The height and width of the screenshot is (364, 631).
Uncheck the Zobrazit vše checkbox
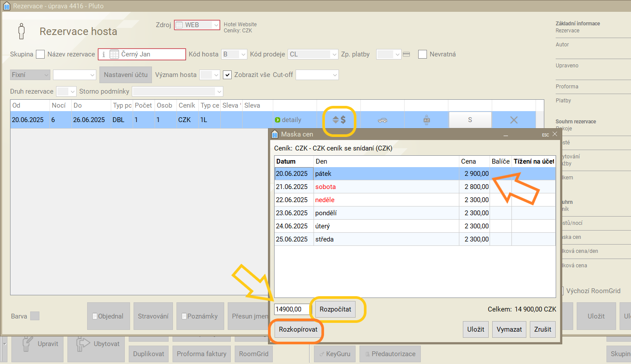227,75
